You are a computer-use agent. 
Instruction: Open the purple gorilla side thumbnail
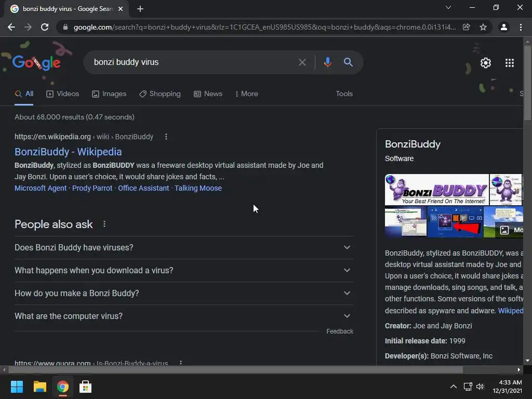click(506, 189)
